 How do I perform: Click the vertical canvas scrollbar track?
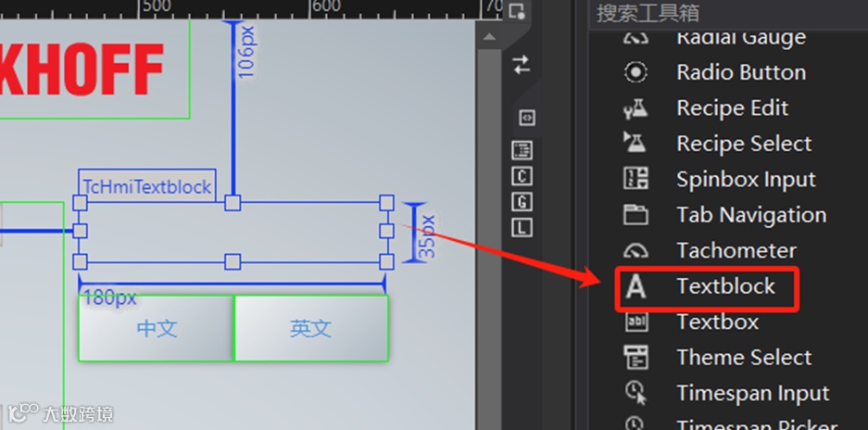pos(489,238)
